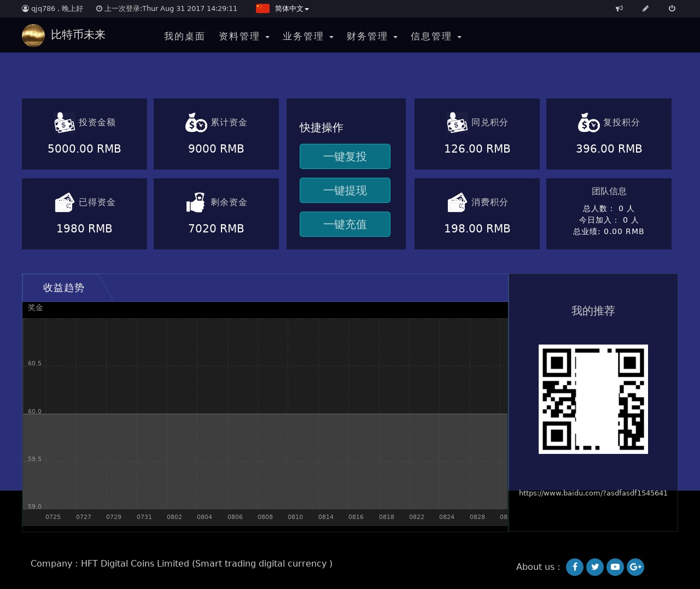
Task: Click the 一键提现 button
Action: [x=345, y=190]
